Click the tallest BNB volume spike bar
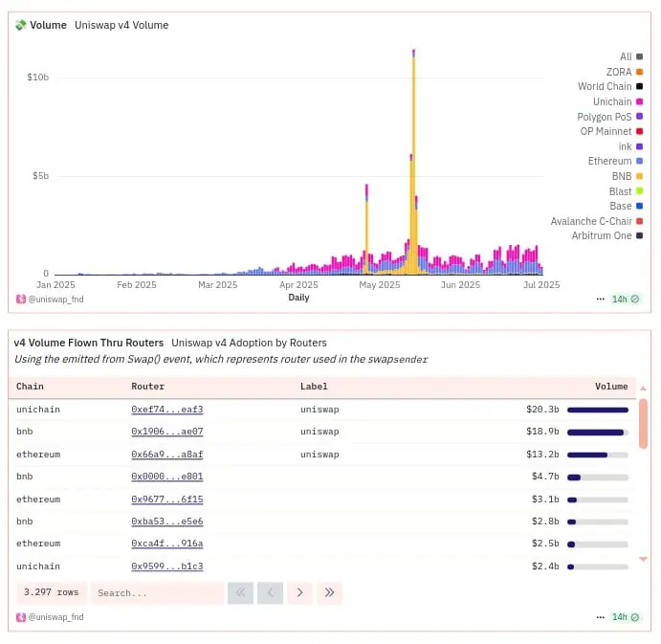 click(413, 165)
